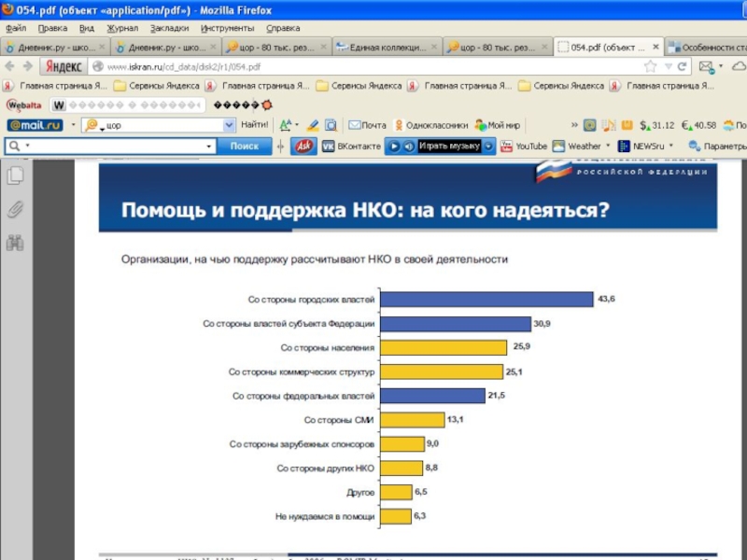The image size is (747, 560).
Task: Switch to Особенности tab
Action: (706, 48)
